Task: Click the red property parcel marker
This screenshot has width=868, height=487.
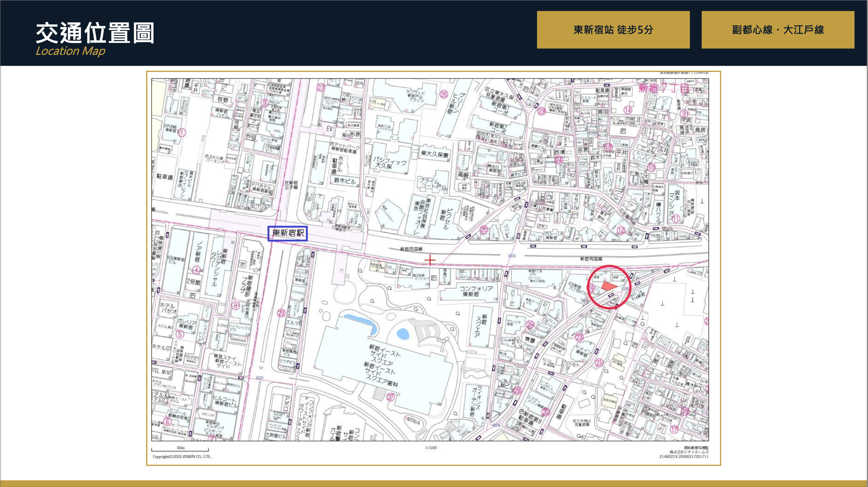Action: point(608,286)
